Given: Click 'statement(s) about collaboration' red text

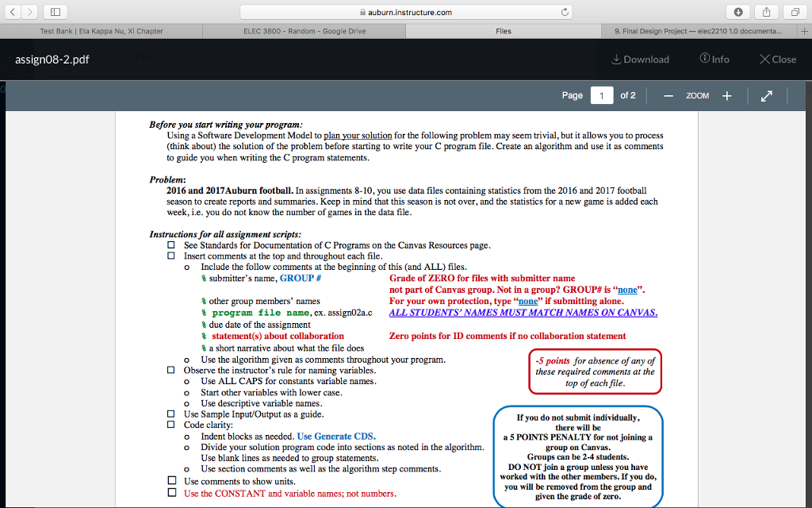Looking at the screenshot, I should pyautogui.click(x=278, y=336).
